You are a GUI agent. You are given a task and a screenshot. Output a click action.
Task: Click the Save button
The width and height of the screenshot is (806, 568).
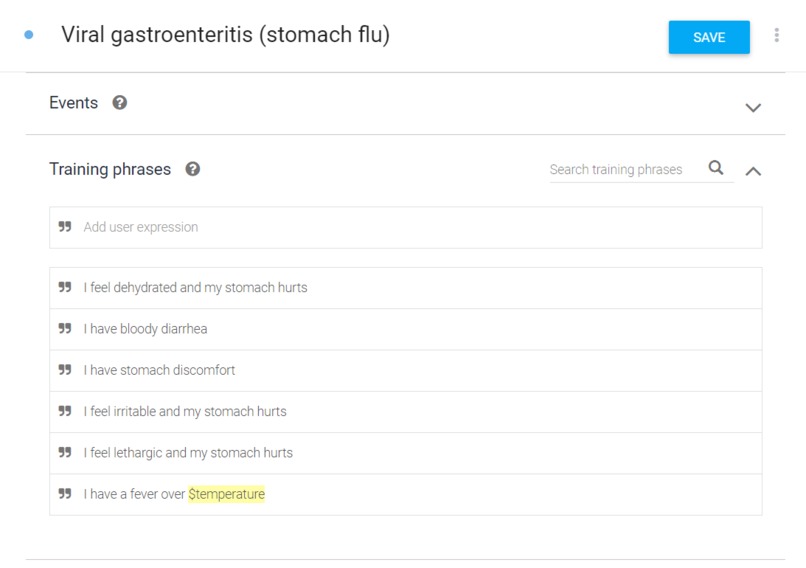point(708,37)
